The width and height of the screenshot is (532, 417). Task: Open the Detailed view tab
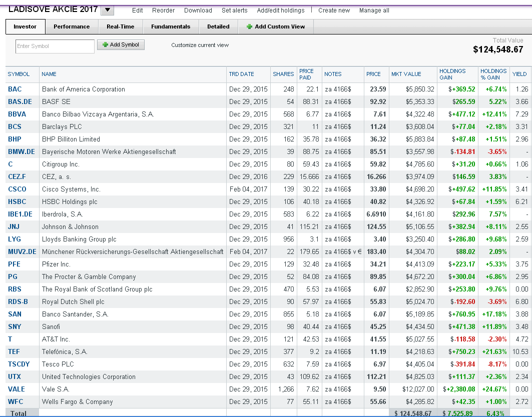click(x=219, y=26)
